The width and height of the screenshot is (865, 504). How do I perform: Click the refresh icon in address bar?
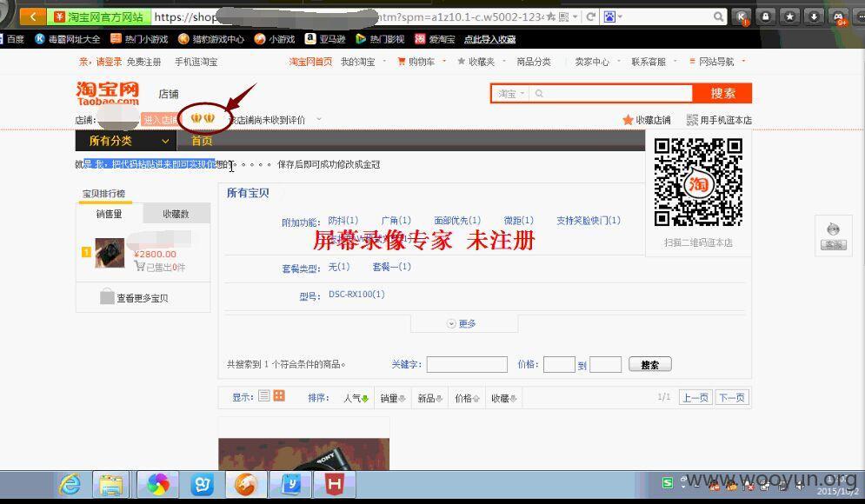coord(591,17)
